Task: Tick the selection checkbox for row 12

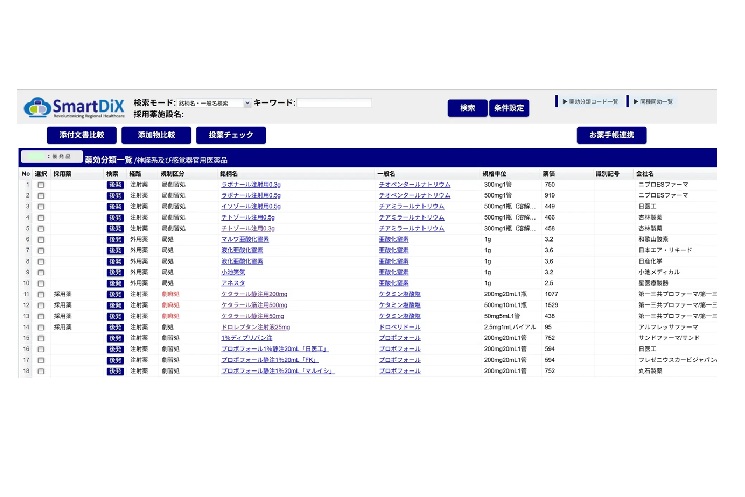Action: click(x=41, y=306)
